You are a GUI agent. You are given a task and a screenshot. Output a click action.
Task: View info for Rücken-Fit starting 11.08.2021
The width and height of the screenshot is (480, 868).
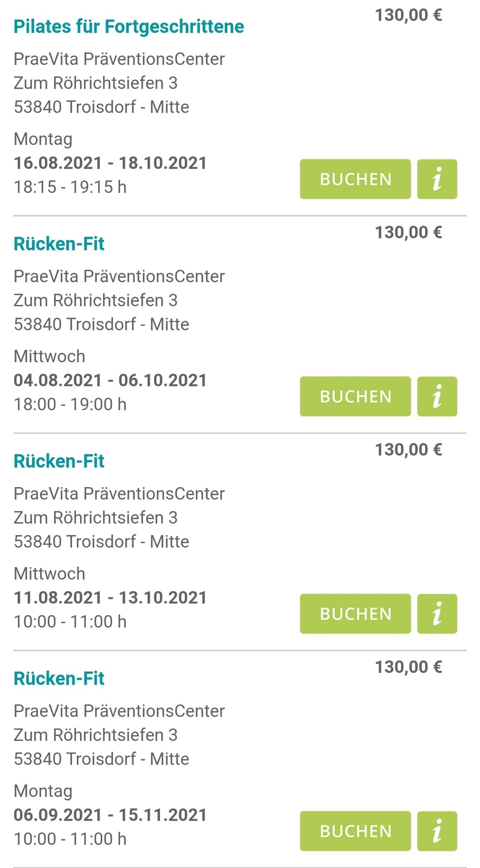click(437, 614)
